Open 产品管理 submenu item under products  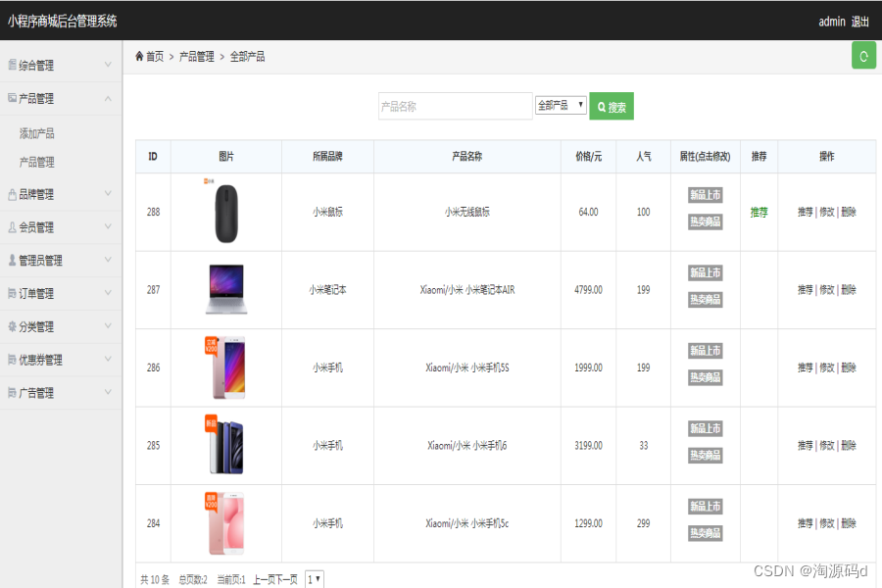pyautogui.click(x=37, y=162)
